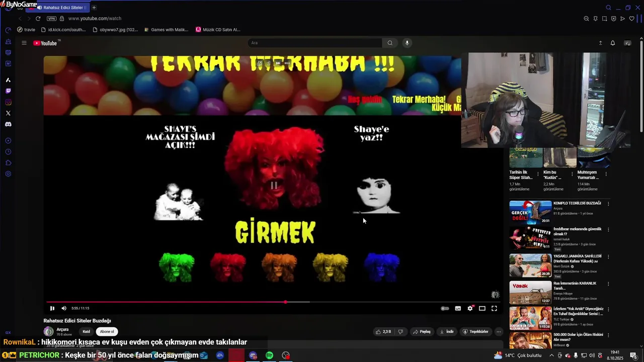Click the YouTube search magnifier button
The height and width of the screenshot is (362, 644).
390,43
